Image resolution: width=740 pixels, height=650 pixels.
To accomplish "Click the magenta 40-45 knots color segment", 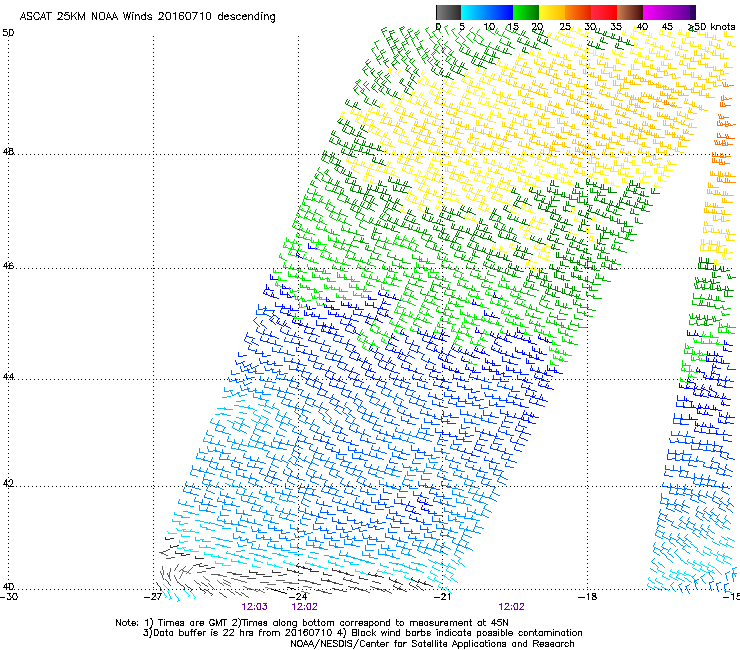I will 656,12.
